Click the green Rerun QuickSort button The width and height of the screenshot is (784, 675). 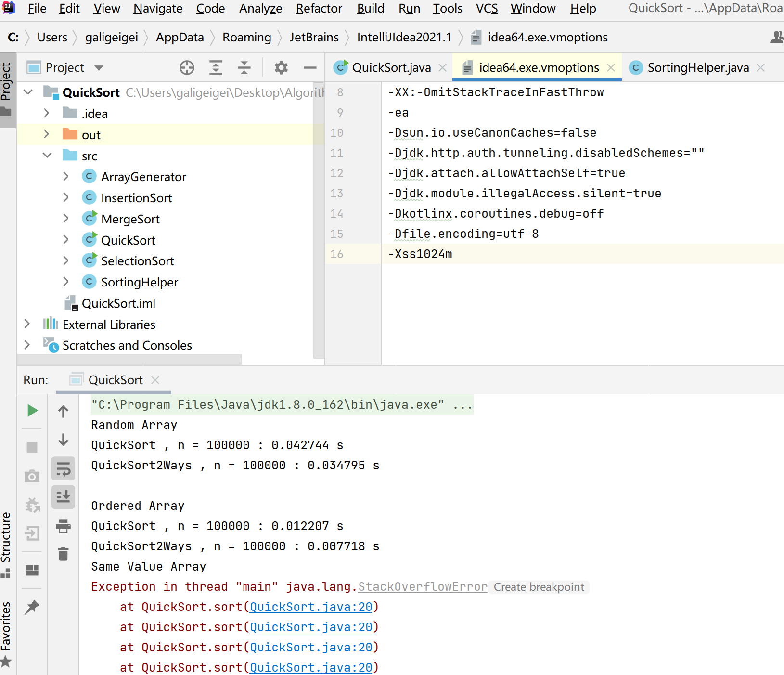(32, 411)
